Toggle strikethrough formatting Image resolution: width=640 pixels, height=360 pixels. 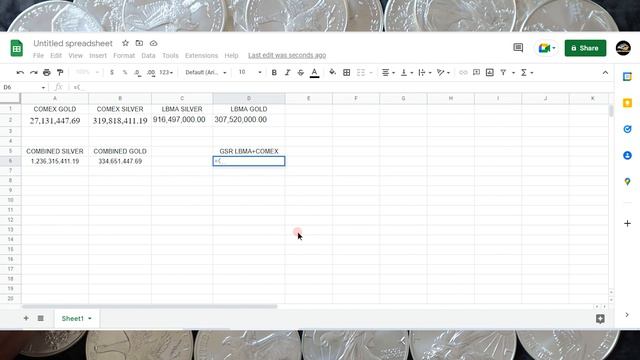(301, 73)
